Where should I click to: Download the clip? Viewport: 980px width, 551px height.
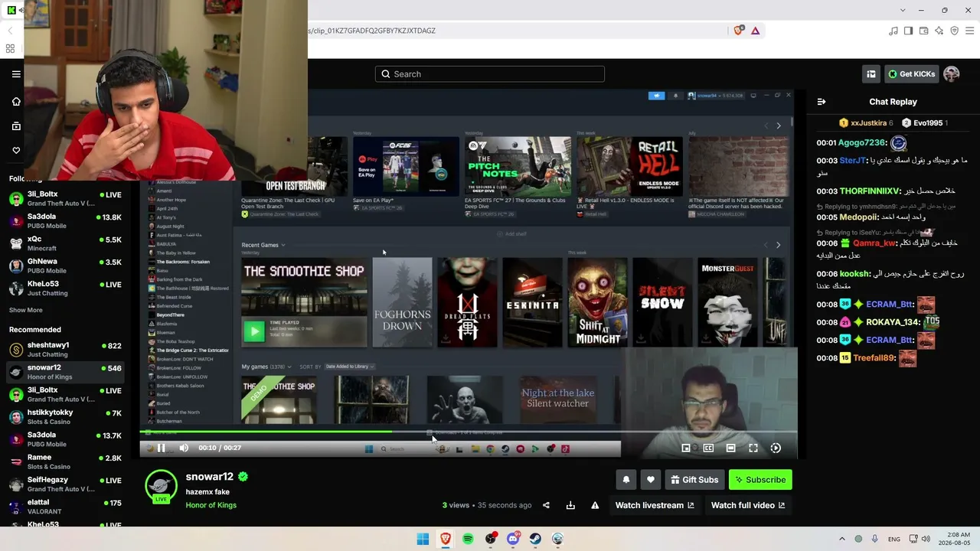click(570, 505)
